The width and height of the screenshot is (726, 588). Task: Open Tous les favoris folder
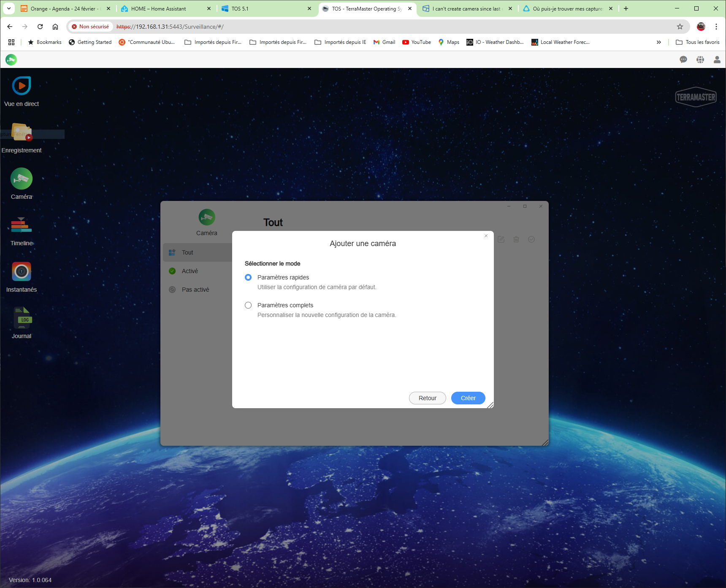click(698, 42)
